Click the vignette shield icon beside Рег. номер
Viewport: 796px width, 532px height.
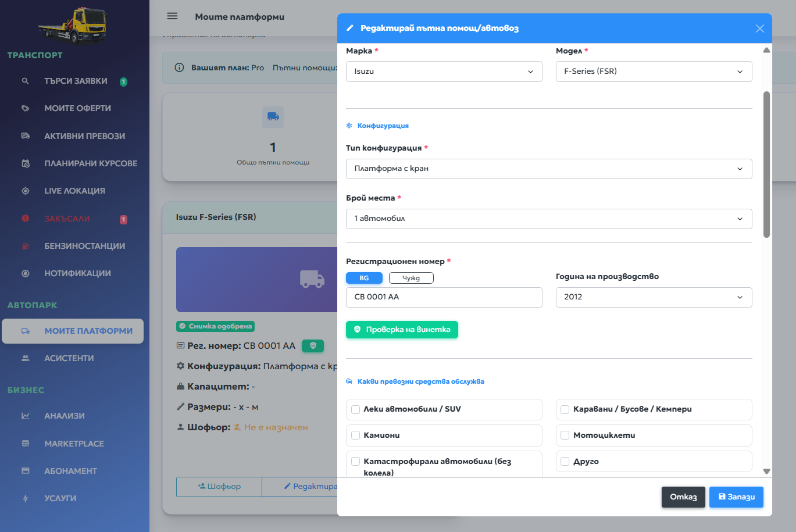[313, 346]
